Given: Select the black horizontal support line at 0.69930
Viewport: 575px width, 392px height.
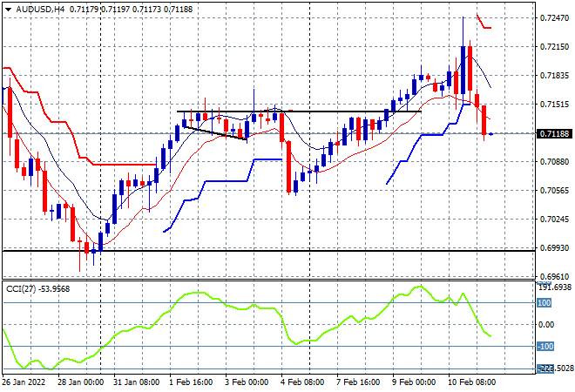Looking at the screenshot, I should 268,251.
